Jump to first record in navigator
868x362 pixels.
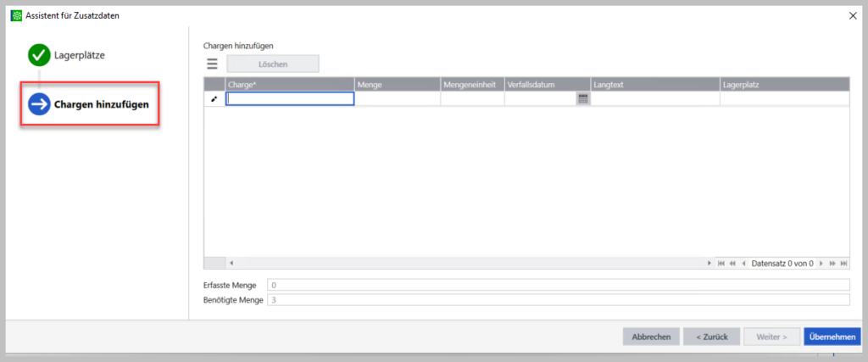[x=721, y=264]
